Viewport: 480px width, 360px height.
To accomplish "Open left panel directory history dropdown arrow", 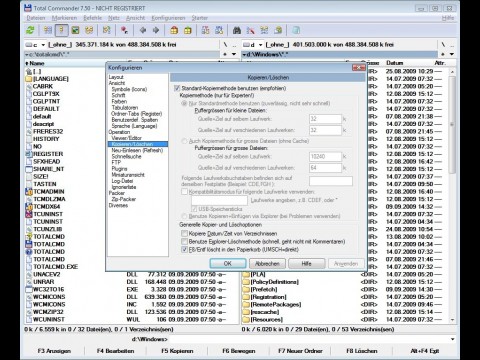I will [234, 54].
